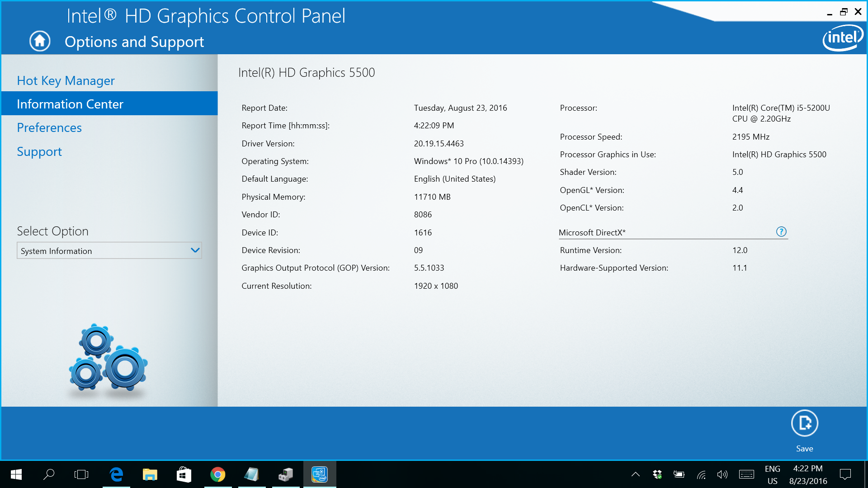This screenshot has width=868, height=488.
Task: Open the Support page
Action: tap(39, 151)
